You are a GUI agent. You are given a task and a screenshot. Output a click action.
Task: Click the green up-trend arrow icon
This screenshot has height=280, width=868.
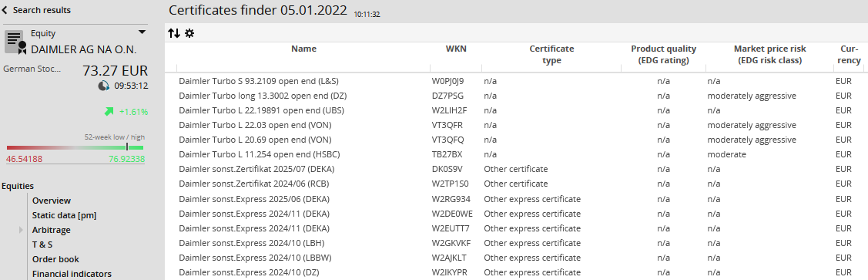(x=109, y=111)
